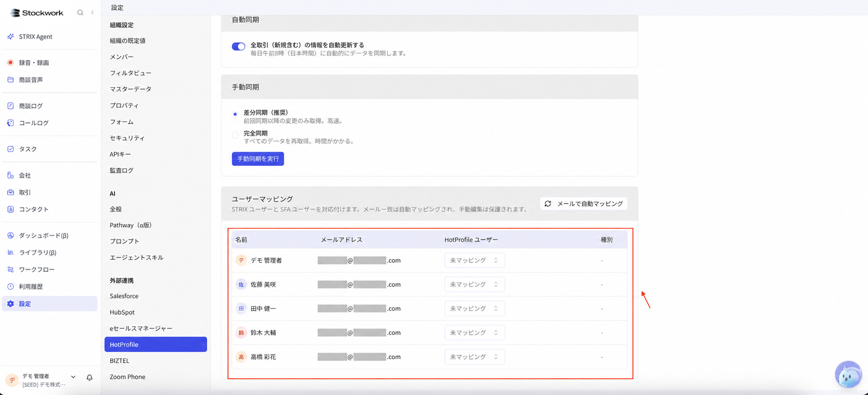Open the search icon beside Stockwork logo
The image size is (868, 395).
coord(80,13)
